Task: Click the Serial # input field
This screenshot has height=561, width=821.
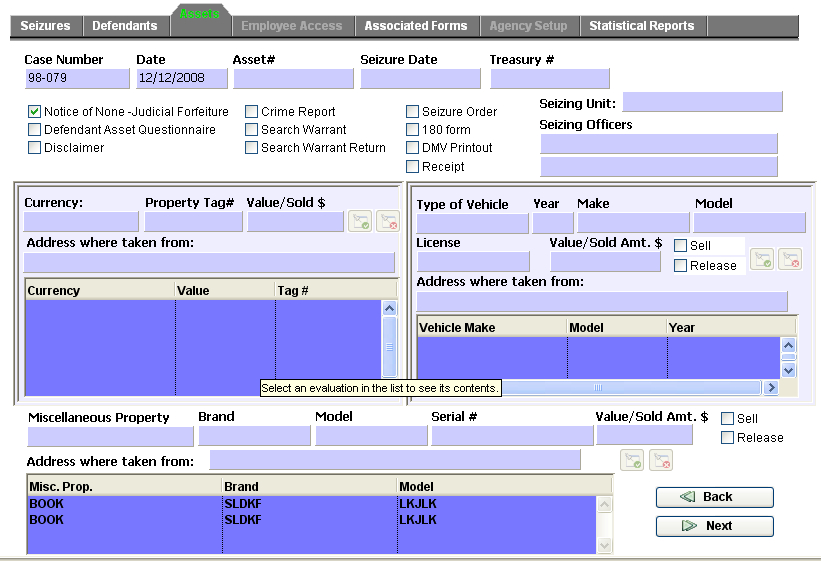Action: (512, 436)
